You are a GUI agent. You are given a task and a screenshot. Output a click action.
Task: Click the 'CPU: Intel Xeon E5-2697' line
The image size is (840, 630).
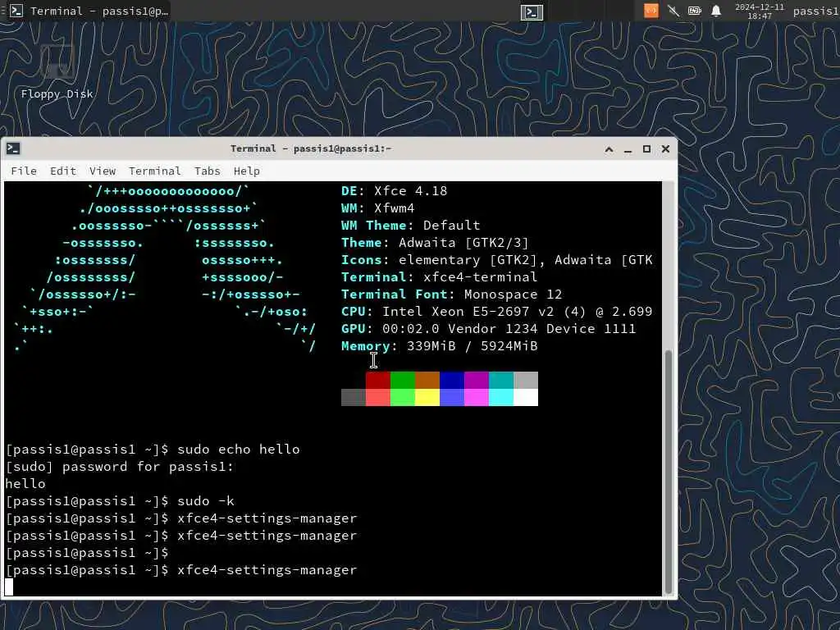coord(496,311)
